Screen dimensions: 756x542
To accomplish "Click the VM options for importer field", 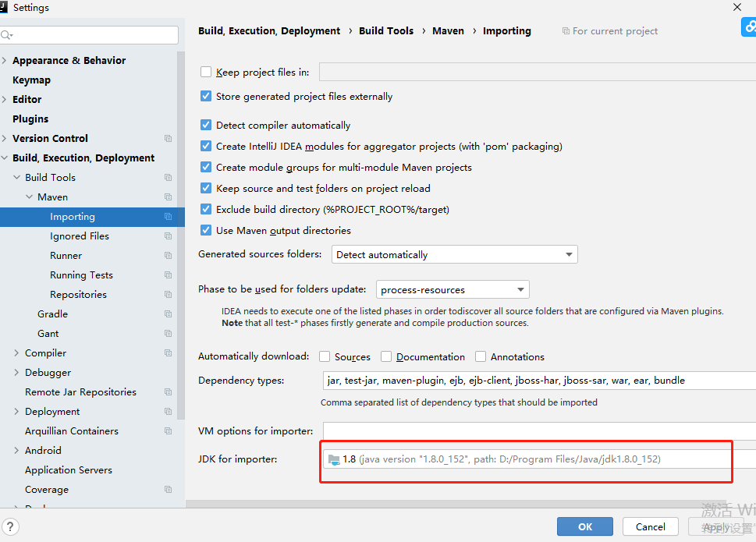I will point(540,431).
